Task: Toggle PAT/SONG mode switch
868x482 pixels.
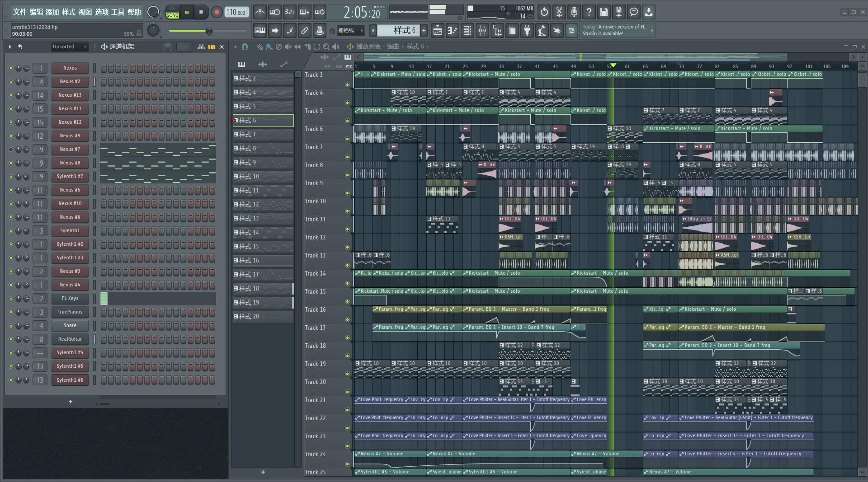Action: (x=172, y=12)
